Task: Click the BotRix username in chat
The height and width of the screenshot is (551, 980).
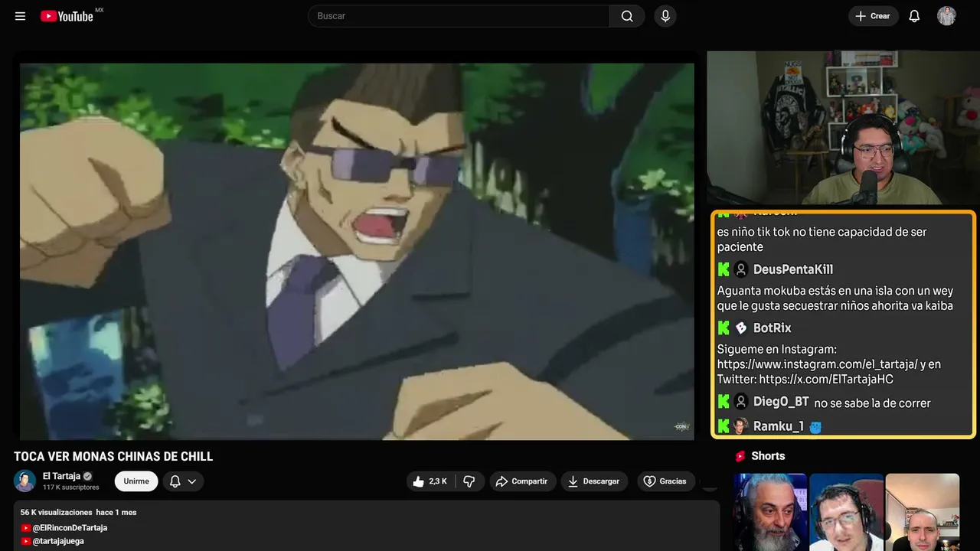Action: pos(773,328)
